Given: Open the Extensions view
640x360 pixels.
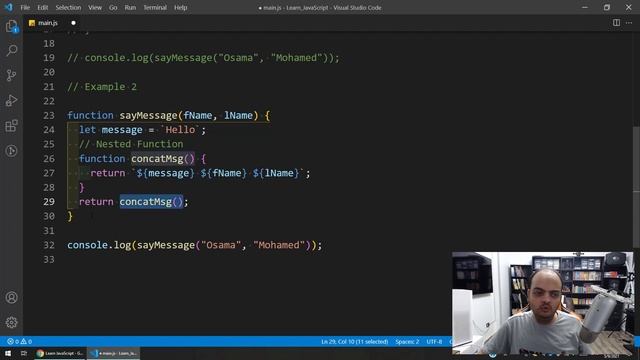Looking at the screenshot, I should 11,126.
